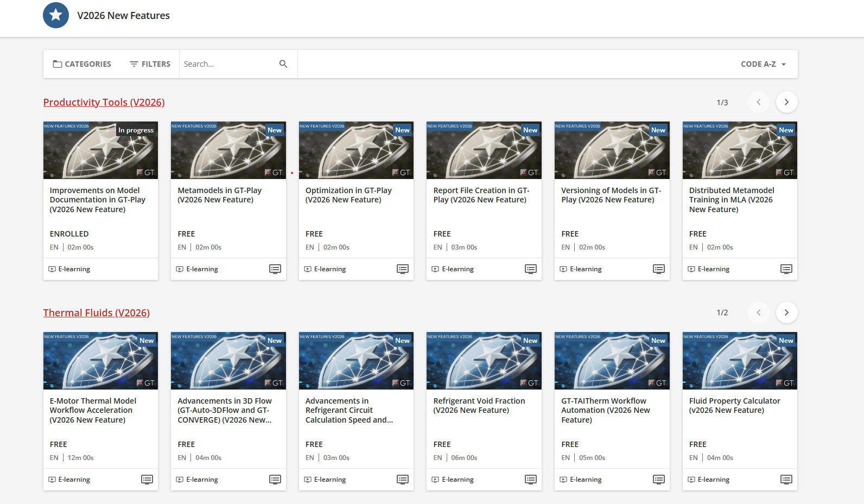The width and height of the screenshot is (864, 504).
Task: Click thumbnail of Versioning of Models course
Action: 612,150
